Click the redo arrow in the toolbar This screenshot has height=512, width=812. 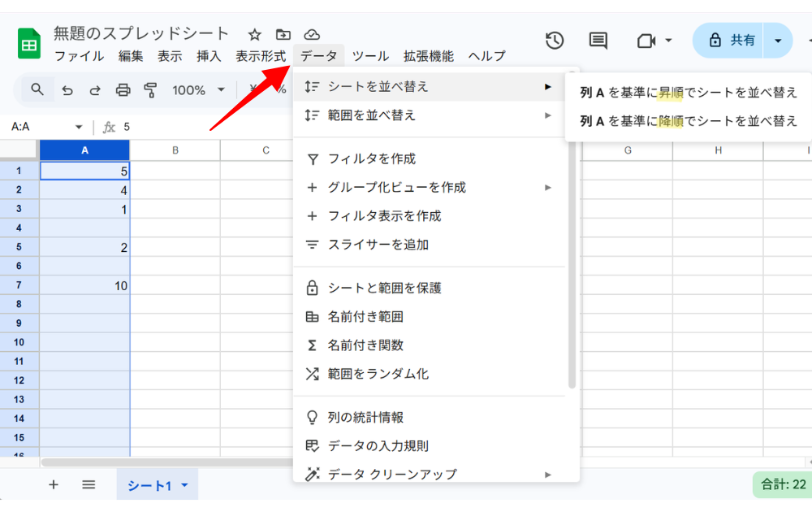95,90
